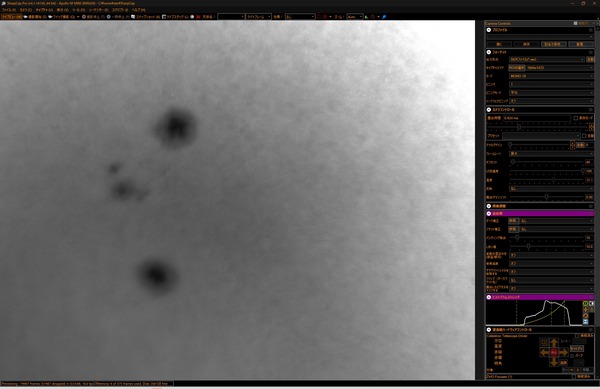Click the analog gain up/down stepper
Image resolution: width=600 pixels, height=389 pixels.
pyautogui.click(x=572, y=145)
